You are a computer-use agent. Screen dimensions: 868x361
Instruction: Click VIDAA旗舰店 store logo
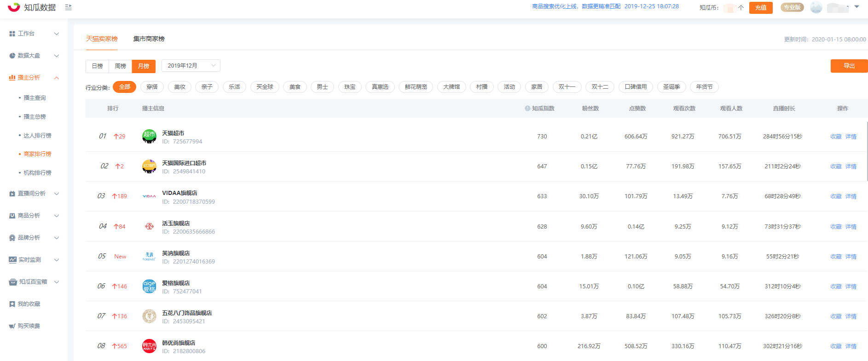tap(149, 196)
